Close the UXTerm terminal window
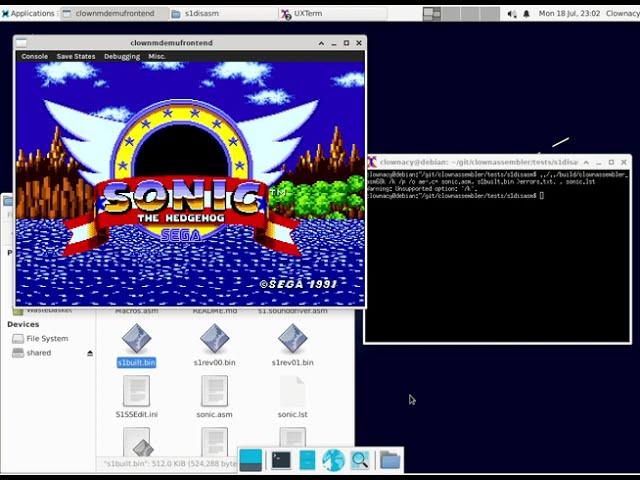Image resolution: width=640 pixels, height=480 pixels. tap(624, 162)
